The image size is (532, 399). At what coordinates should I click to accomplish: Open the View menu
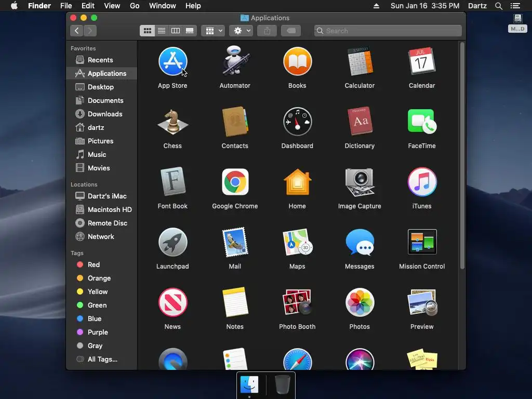click(x=112, y=6)
